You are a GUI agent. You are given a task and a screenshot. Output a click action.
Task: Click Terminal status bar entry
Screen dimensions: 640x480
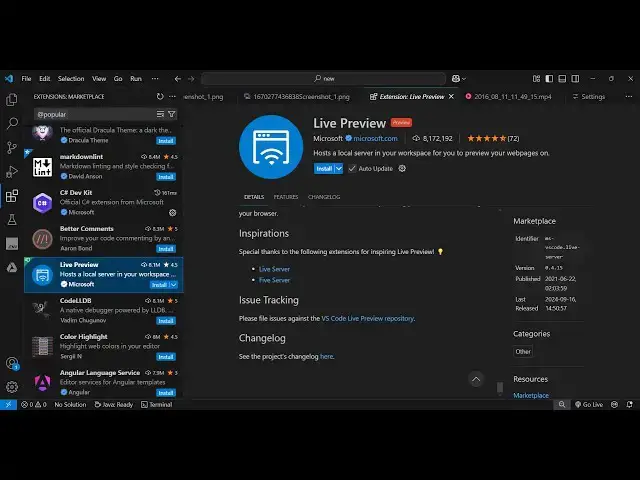tap(156, 404)
